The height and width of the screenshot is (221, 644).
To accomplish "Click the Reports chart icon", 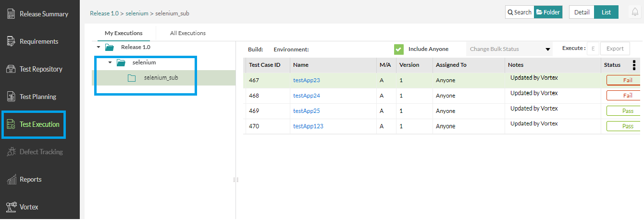I will pos(12,180).
